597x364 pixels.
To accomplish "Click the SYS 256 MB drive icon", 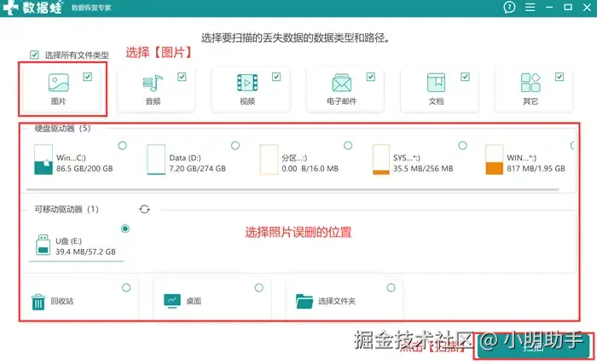I will tap(381, 159).
